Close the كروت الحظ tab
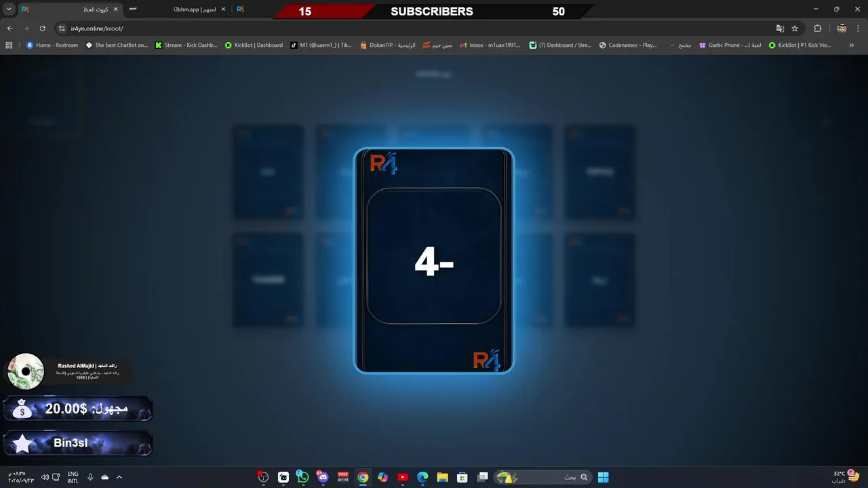868x488 pixels. point(115,9)
